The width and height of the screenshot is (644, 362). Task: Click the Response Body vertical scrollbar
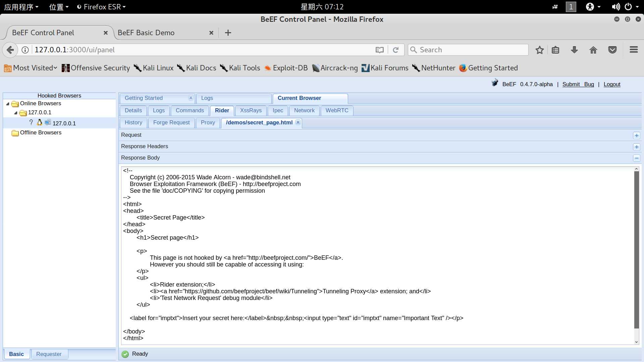pyautogui.click(x=636, y=250)
